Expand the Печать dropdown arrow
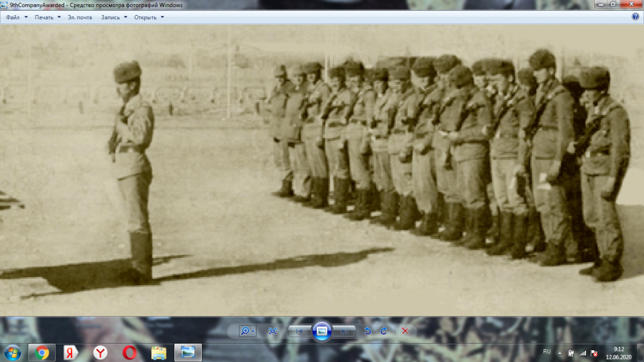 59,17
